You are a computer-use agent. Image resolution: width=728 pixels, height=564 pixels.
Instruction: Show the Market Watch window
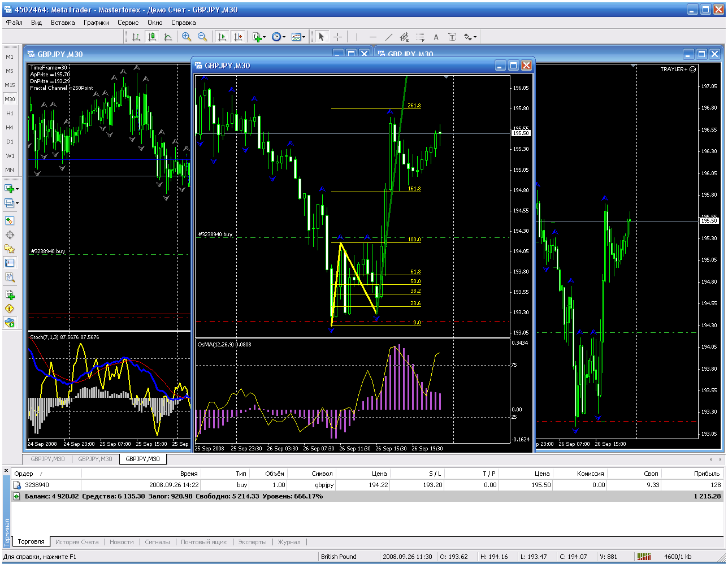point(10,220)
